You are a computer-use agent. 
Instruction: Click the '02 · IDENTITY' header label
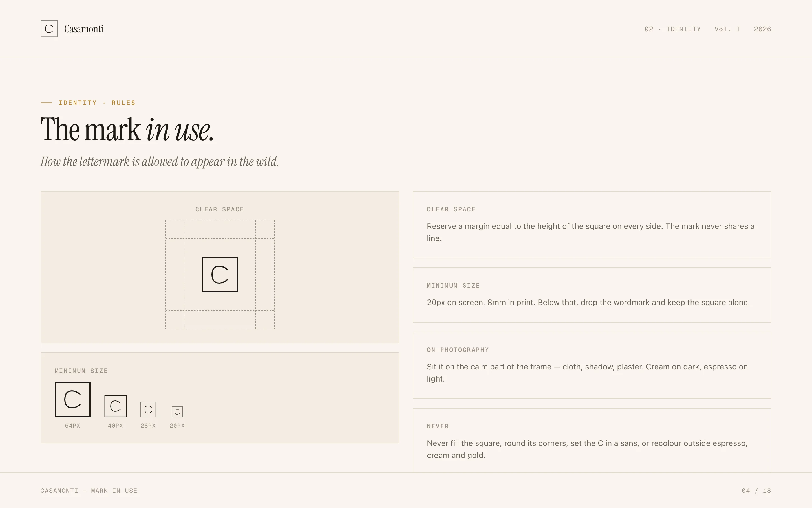coord(672,29)
